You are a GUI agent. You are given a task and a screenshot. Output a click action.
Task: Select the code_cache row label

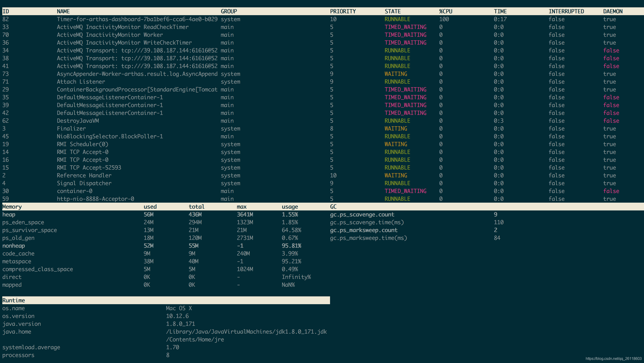click(18, 254)
